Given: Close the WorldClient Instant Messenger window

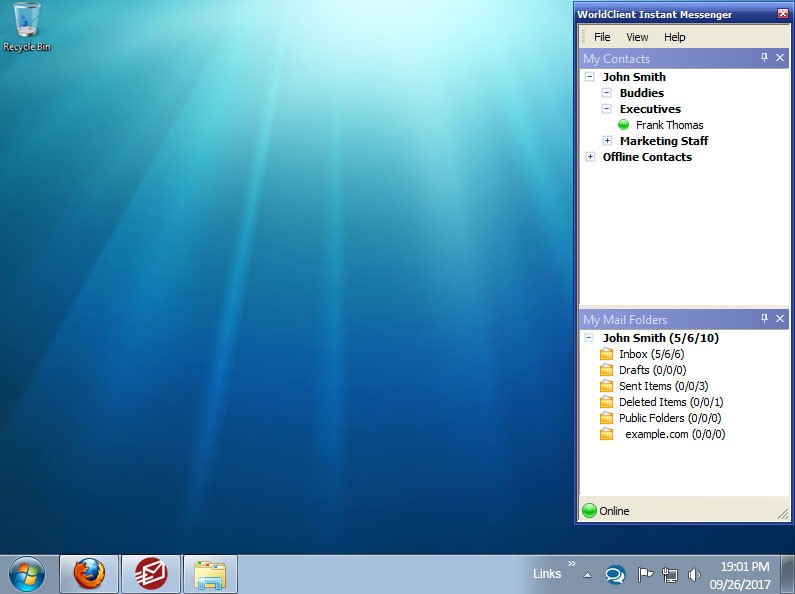Looking at the screenshot, I should tap(783, 14).
